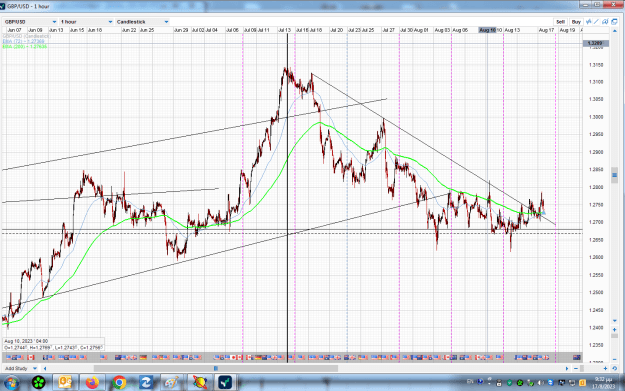This screenshot has width=625, height=391.
Task: Open Outlook from the taskbar
Action: click(65, 383)
